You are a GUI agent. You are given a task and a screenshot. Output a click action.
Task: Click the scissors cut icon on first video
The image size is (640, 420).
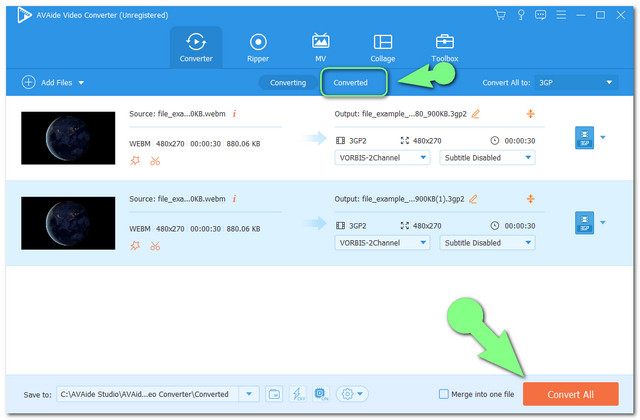click(x=155, y=161)
